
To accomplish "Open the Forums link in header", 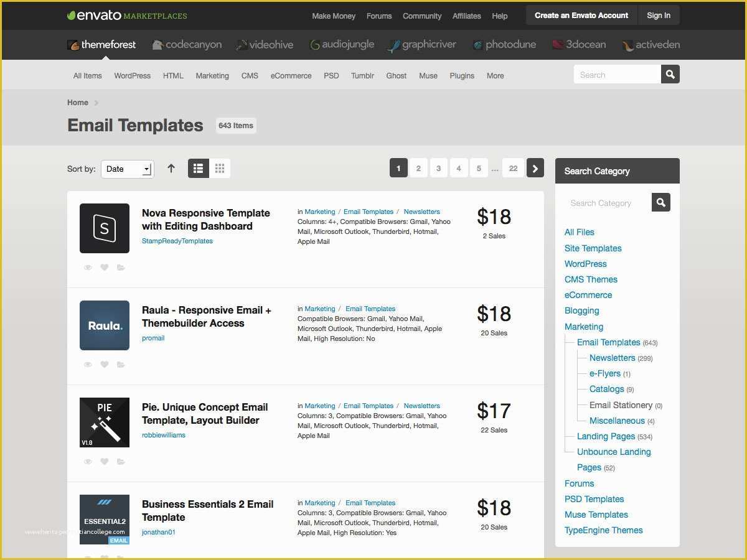I will (x=379, y=16).
